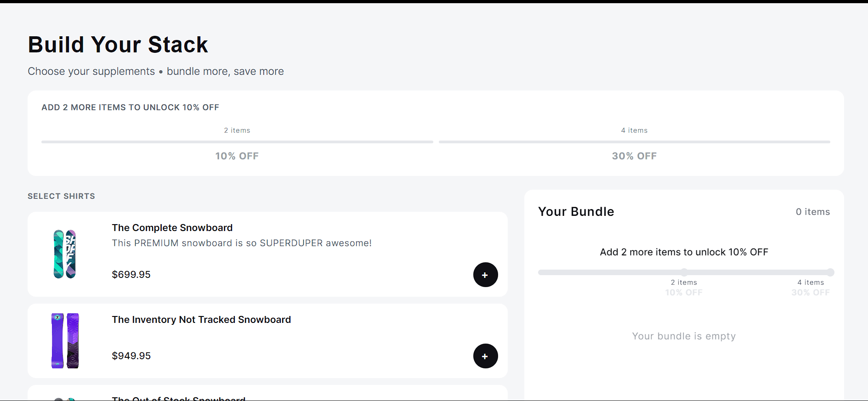Open The Inventory Not Tracked Snowboard title
This screenshot has height=401, width=868.
(201, 320)
